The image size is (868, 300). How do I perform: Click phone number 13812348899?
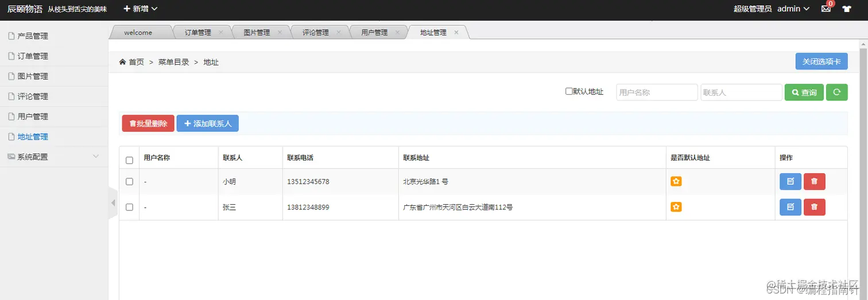point(308,207)
